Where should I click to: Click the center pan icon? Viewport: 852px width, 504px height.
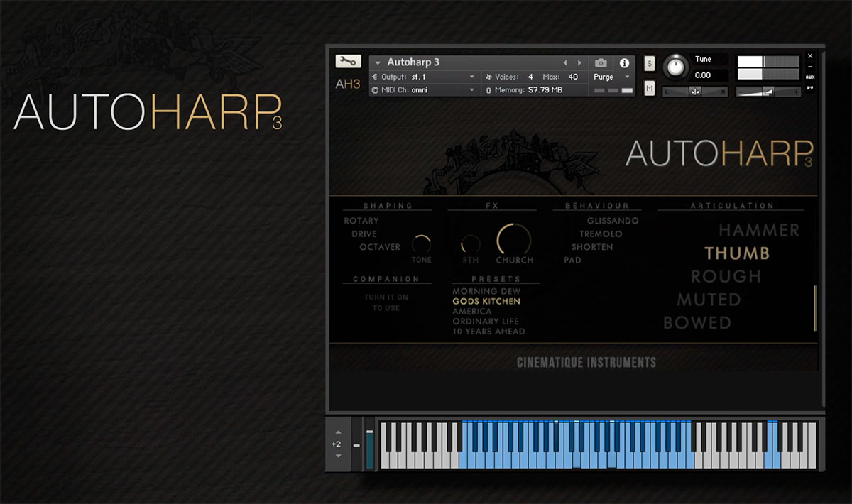695,91
